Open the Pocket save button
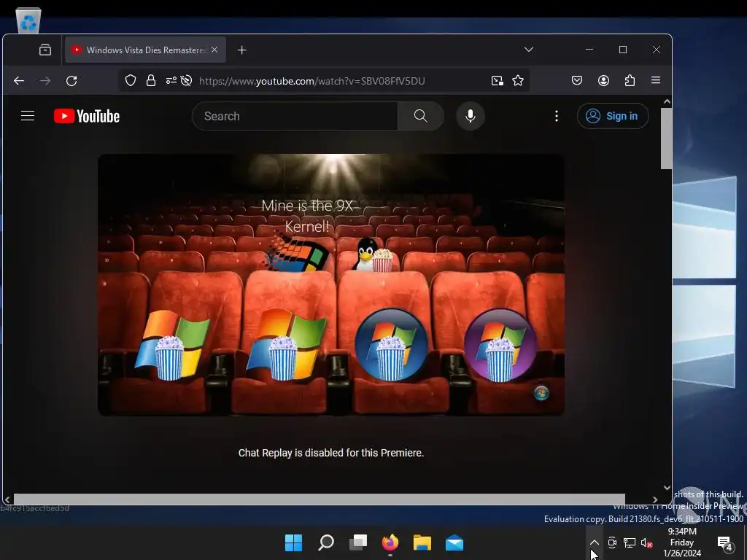The width and height of the screenshot is (747, 560). click(577, 80)
